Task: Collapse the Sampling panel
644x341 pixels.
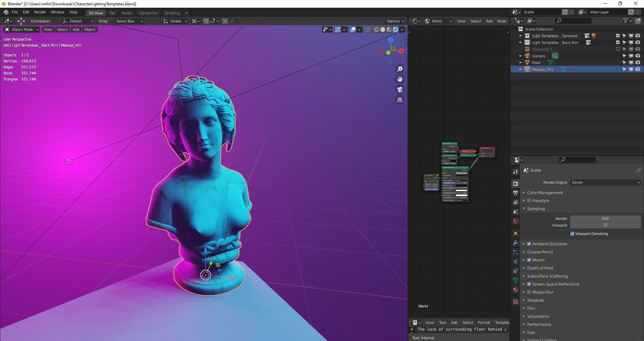Action: (524, 209)
